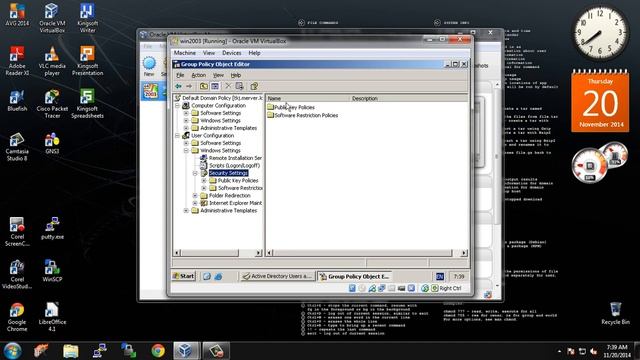Click the Up one level folder icon
The width and height of the screenshot is (640, 360).
(x=204, y=86)
